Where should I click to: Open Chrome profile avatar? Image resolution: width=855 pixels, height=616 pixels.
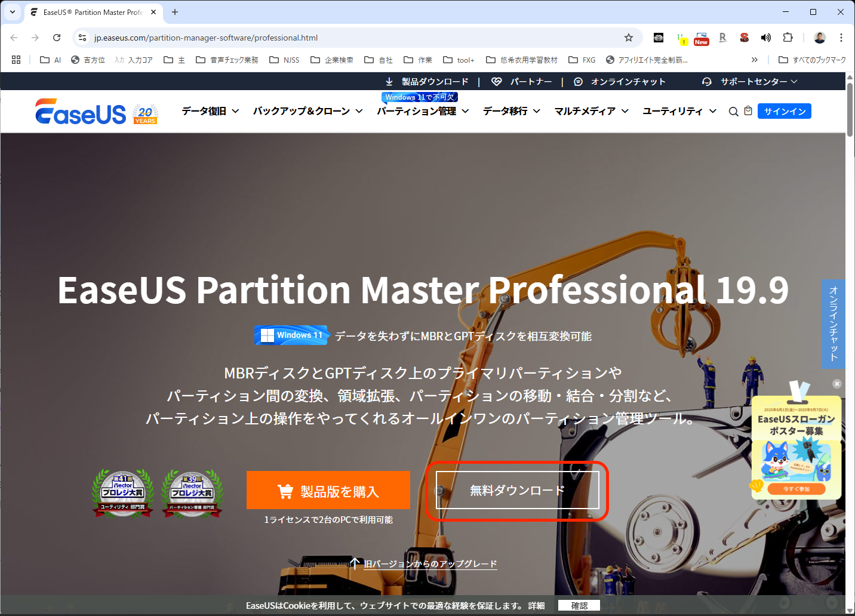(820, 38)
